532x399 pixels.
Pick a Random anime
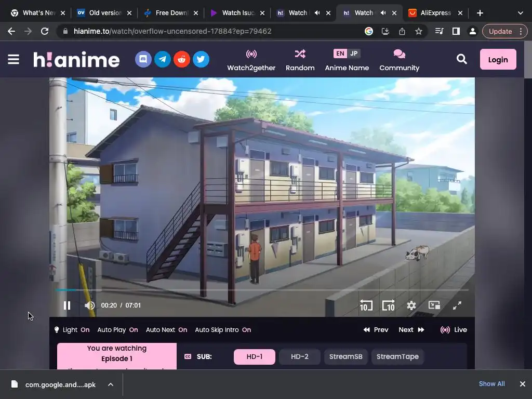(x=300, y=60)
